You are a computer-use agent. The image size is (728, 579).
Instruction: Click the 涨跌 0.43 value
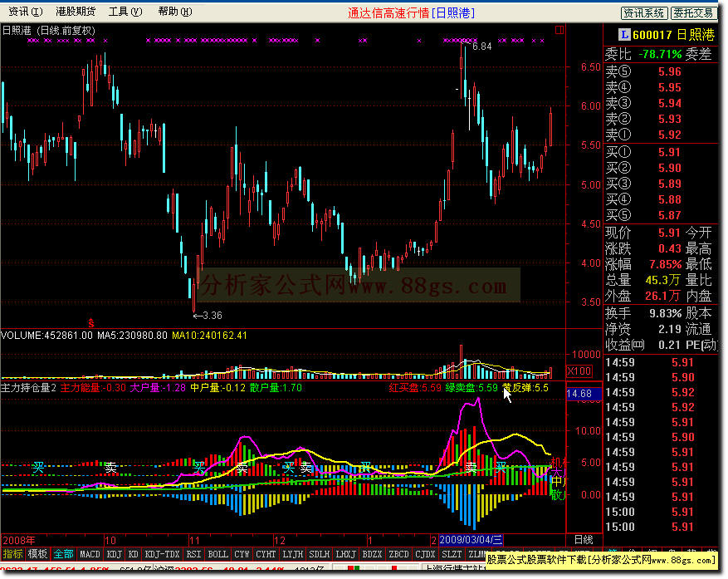coord(669,248)
